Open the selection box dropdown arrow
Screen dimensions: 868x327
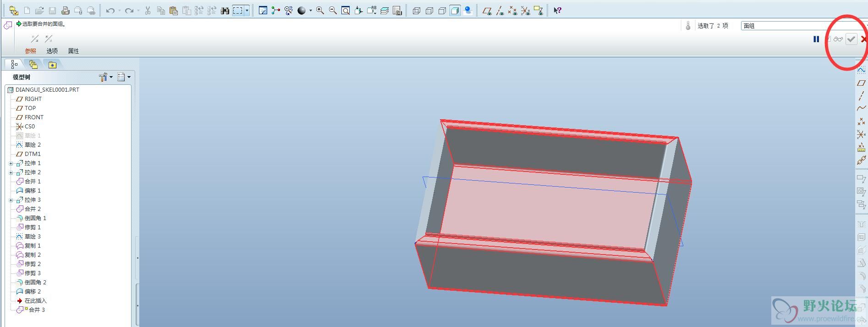click(247, 11)
